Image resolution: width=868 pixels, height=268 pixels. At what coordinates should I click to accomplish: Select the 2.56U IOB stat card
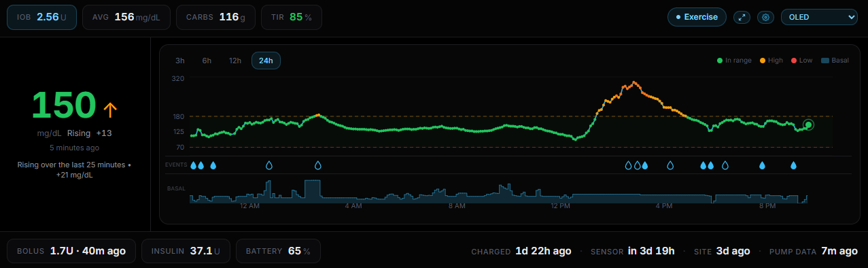point(42,17)
